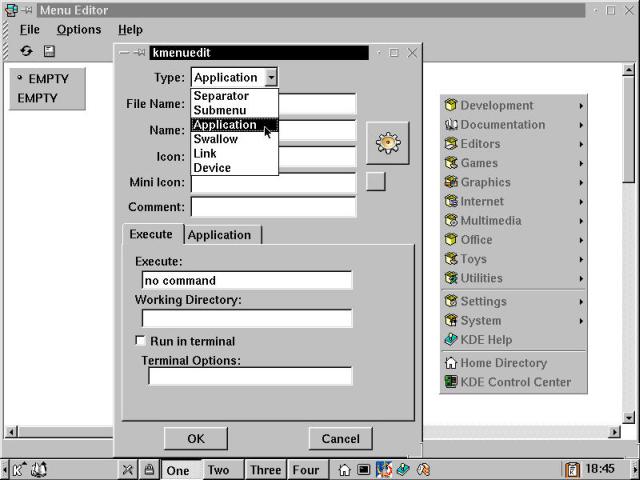Click the Home Directory icon in taskbar
The width and height of the screenshot is (640, 480).
(x=344, y=469)
